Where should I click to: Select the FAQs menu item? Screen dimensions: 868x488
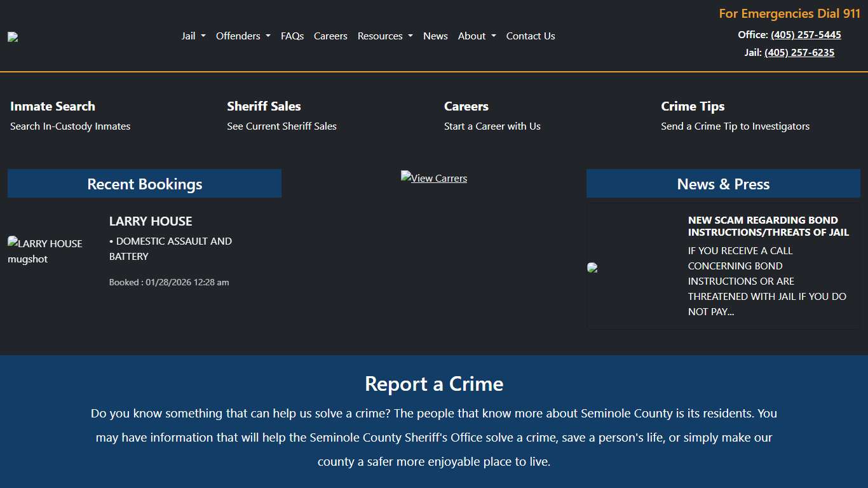click(292, 36)
